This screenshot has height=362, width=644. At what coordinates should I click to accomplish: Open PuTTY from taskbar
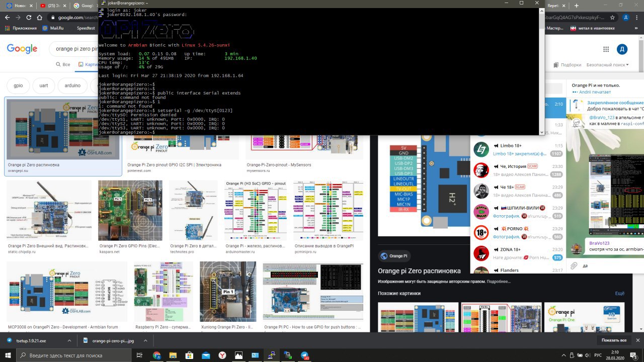[x=272, y=355]
